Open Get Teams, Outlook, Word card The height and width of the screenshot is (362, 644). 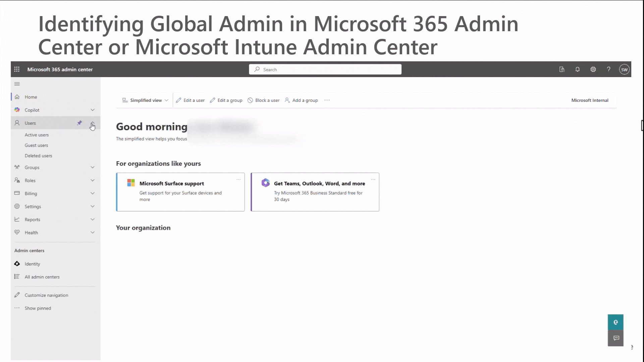click(315, 192)
